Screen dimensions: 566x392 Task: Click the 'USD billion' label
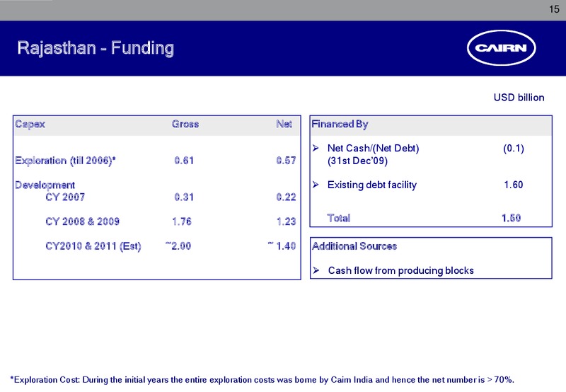point(519,98)
